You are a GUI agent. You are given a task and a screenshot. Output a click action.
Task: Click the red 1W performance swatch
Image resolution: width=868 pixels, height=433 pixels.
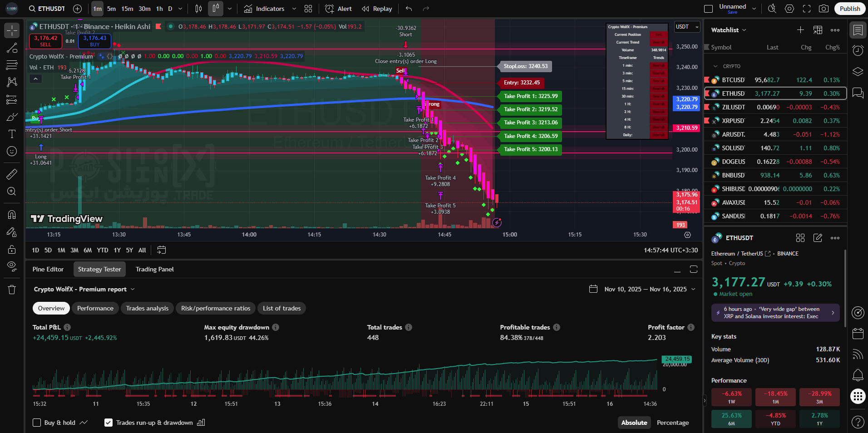(731, 397)
